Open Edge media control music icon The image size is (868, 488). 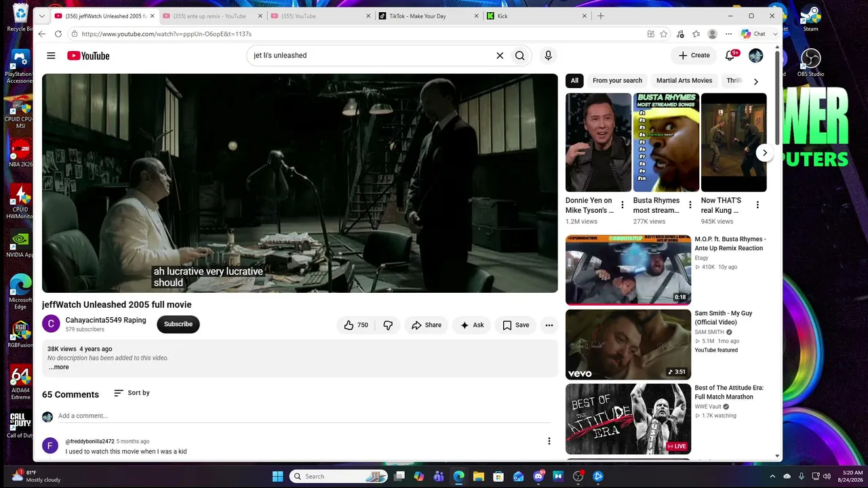tap(680, 34)
